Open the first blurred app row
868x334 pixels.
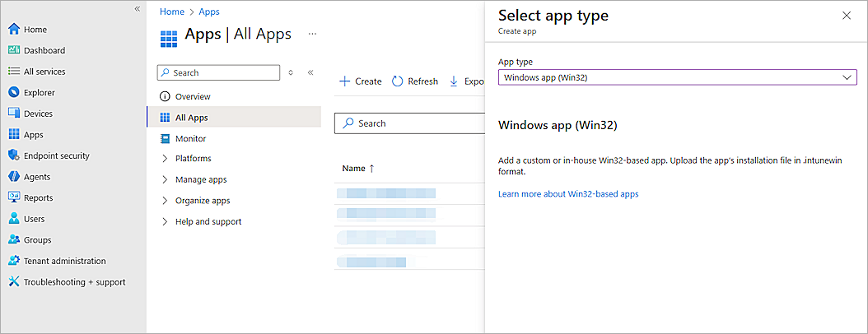[x=386, y=193]
